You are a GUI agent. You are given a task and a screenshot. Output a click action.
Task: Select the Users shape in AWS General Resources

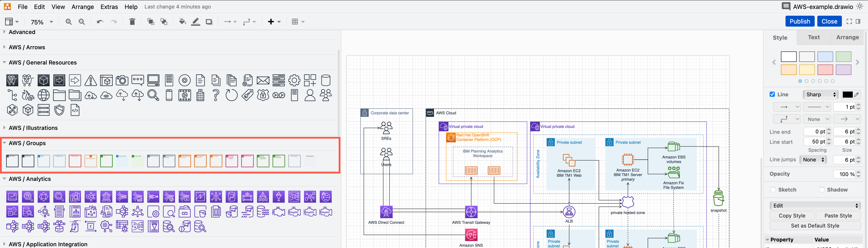click(326, 95)
